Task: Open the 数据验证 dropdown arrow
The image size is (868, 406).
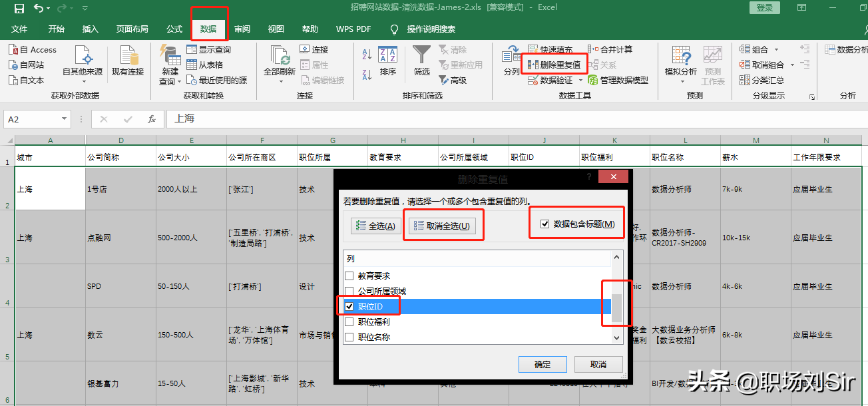Action: pos(580,81)
